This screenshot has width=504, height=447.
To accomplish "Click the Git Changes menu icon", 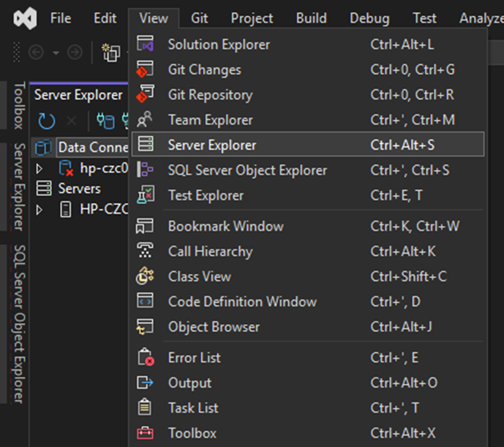I will (x=146, y=70).
